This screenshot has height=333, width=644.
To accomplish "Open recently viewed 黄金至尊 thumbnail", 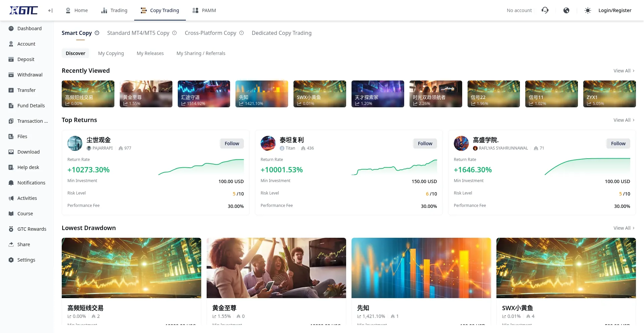I will [146, 94].
